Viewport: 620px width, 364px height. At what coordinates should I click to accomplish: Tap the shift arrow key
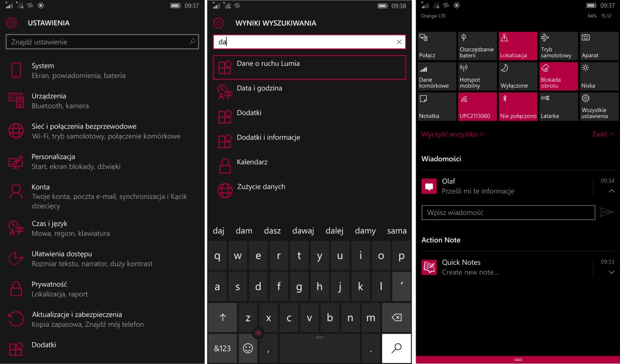(x=222, y=318)
